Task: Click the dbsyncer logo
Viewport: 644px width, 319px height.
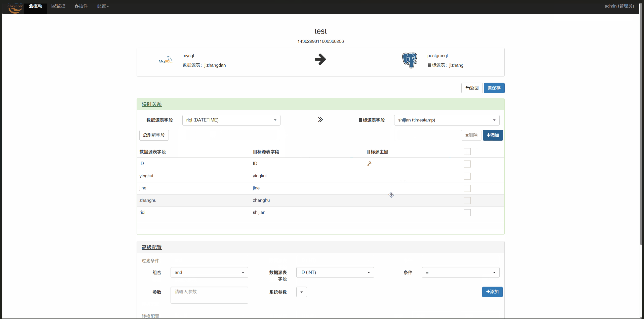Action: pos(15,8)
